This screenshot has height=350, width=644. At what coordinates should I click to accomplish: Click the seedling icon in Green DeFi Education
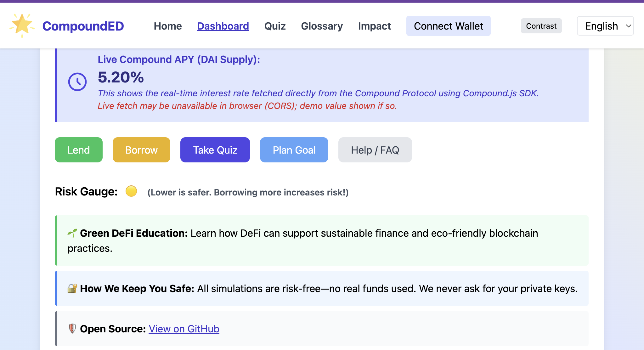click(x=72, y=233)
